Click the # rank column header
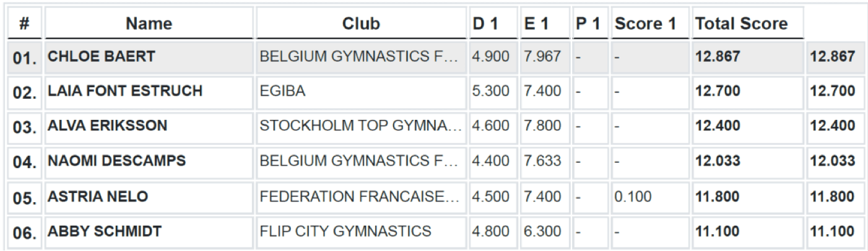The width and height of the screenshot is (868, 251). click(25, 24)
